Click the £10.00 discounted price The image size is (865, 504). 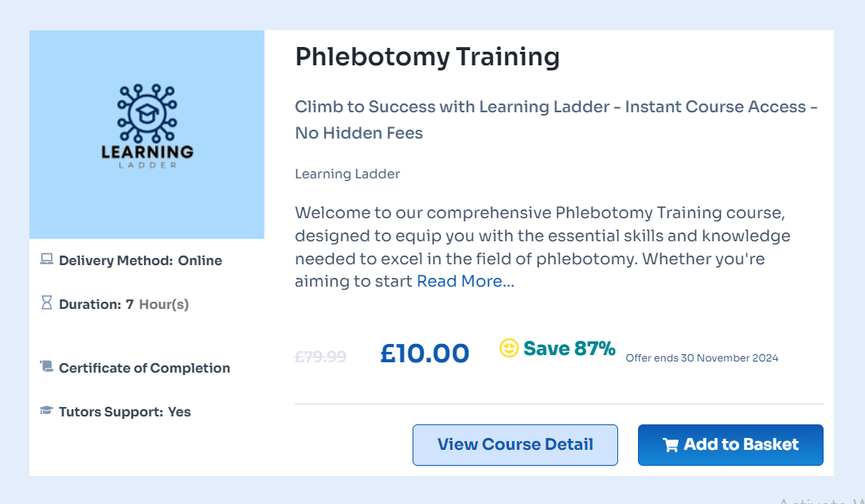pos(425,354)
